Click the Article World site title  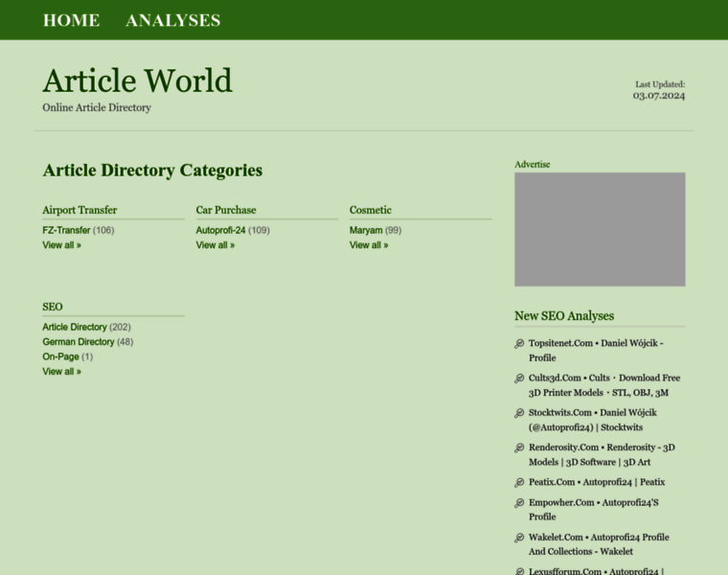[137, 80]
